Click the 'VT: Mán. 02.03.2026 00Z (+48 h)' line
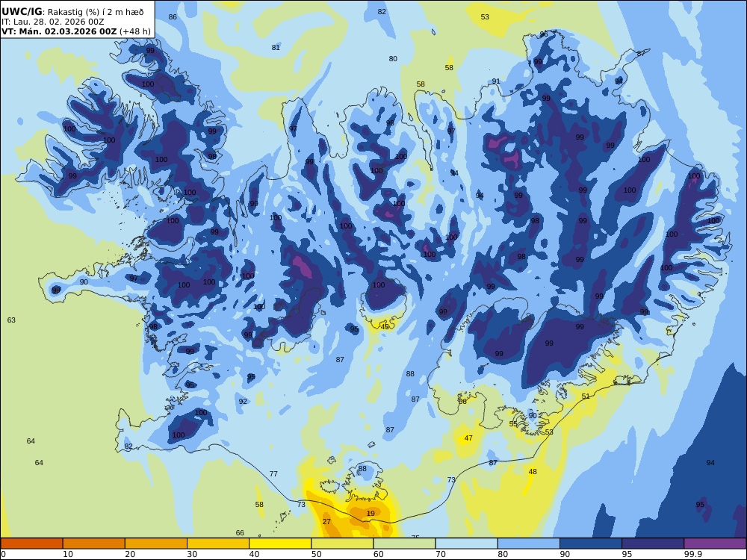The image size is (747, 560). 75,31
